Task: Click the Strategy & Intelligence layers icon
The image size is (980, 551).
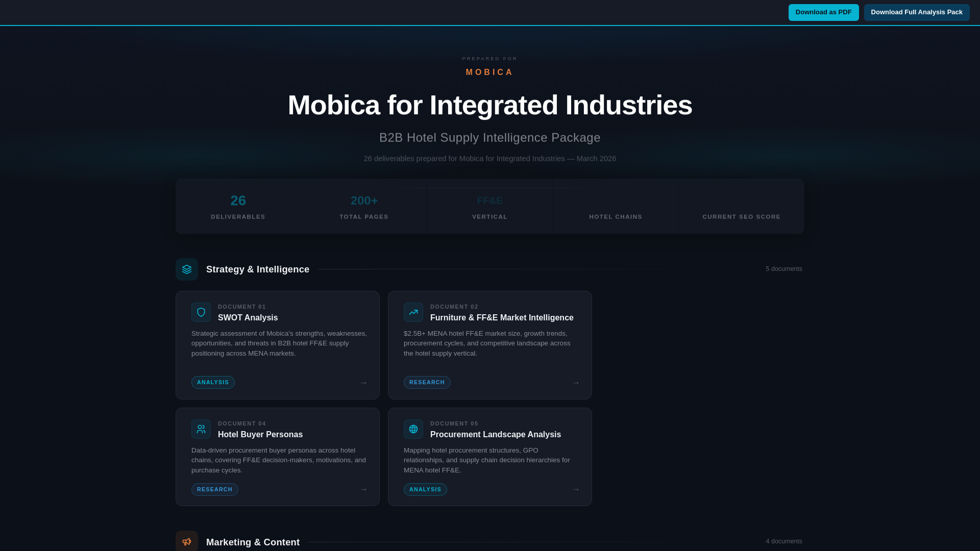Action: click(x=187, y=269)
